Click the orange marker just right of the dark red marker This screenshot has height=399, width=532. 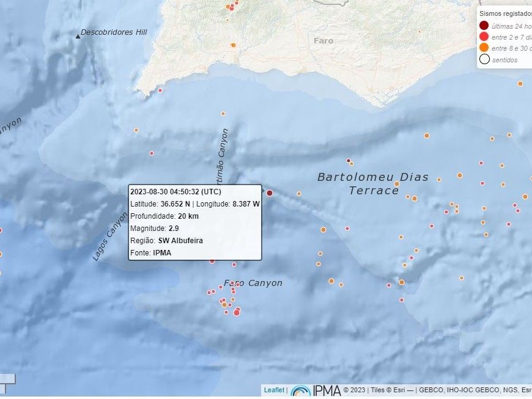(299, 194)
